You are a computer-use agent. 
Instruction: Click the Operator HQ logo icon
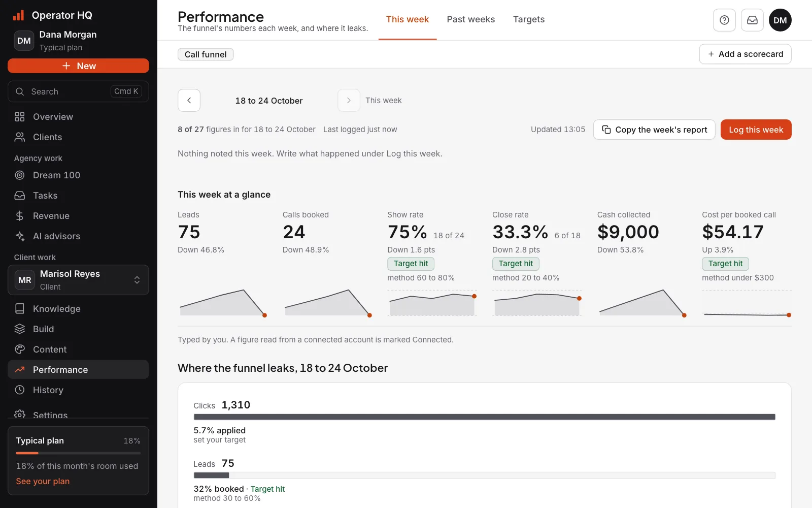coord(19,15)
